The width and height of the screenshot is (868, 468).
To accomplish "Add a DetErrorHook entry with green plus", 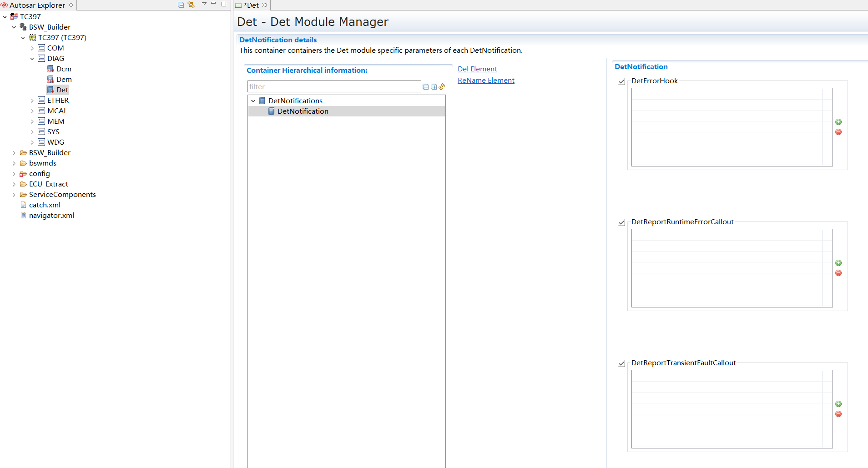I will [838, 122].
